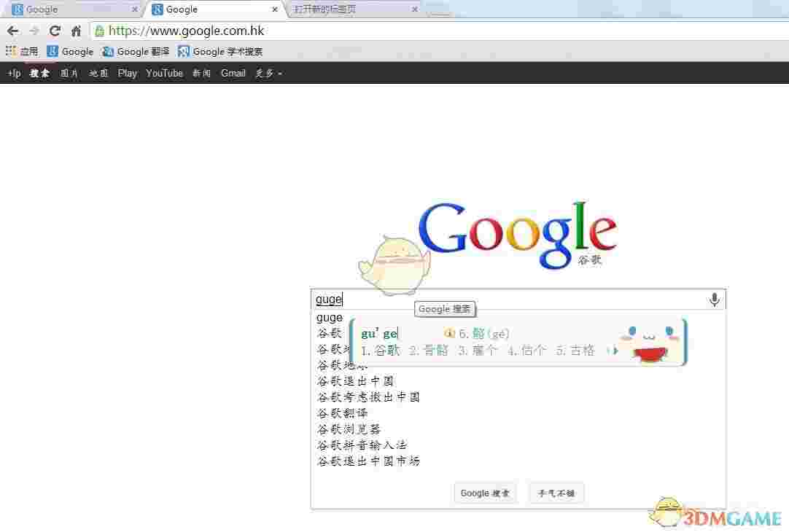Open the Google 学术搜索 bookmark

pyautogui.click(x=220, y=51)
